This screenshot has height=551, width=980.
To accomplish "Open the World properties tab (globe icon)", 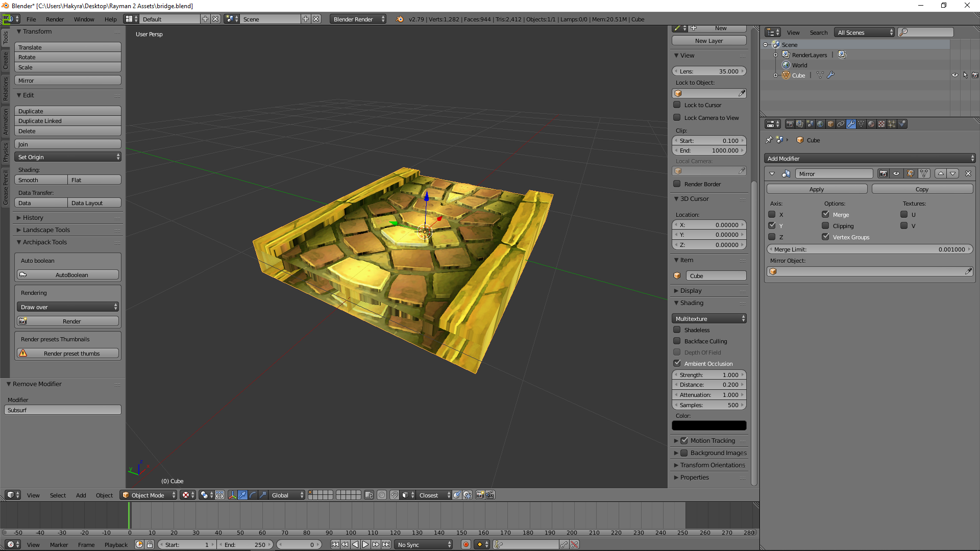I will pos(820,124).
